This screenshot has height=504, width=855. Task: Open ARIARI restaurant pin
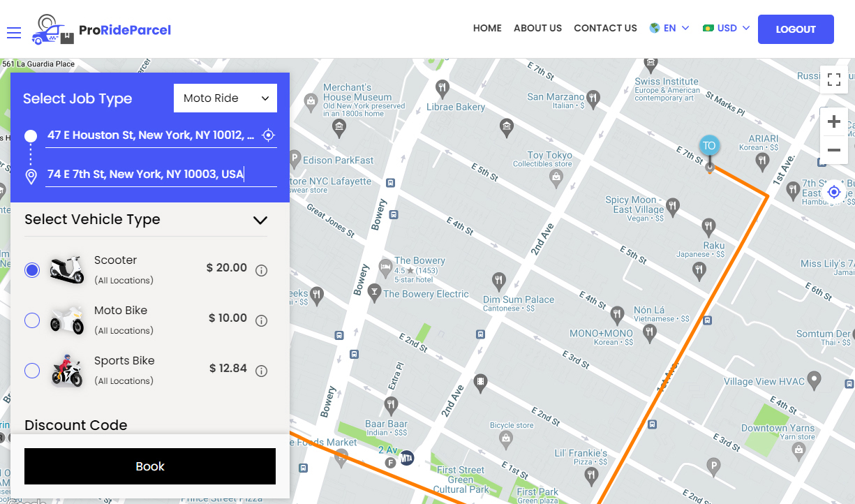[762, 161]
